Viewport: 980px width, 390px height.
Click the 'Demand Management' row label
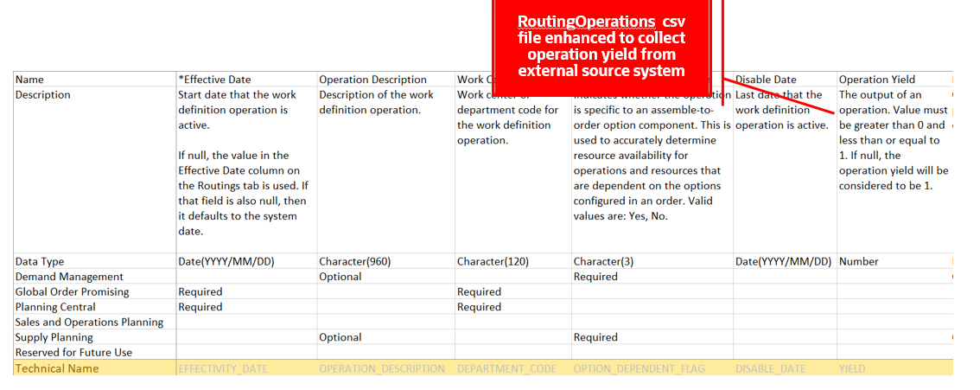coord(95,276)
